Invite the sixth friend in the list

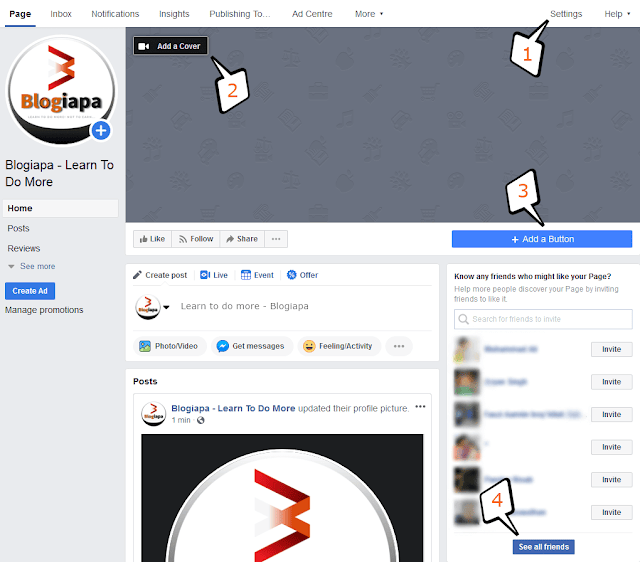click(x=611, y=513)
